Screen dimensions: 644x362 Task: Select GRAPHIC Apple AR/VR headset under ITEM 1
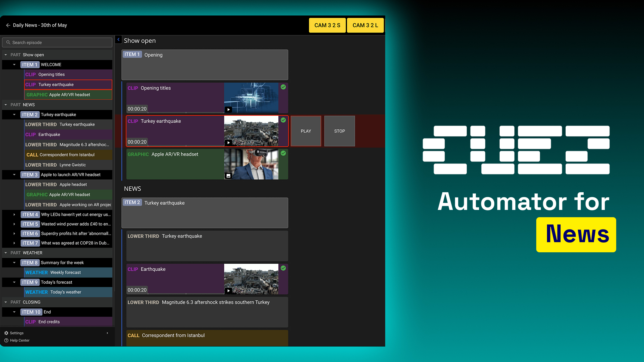68,95
